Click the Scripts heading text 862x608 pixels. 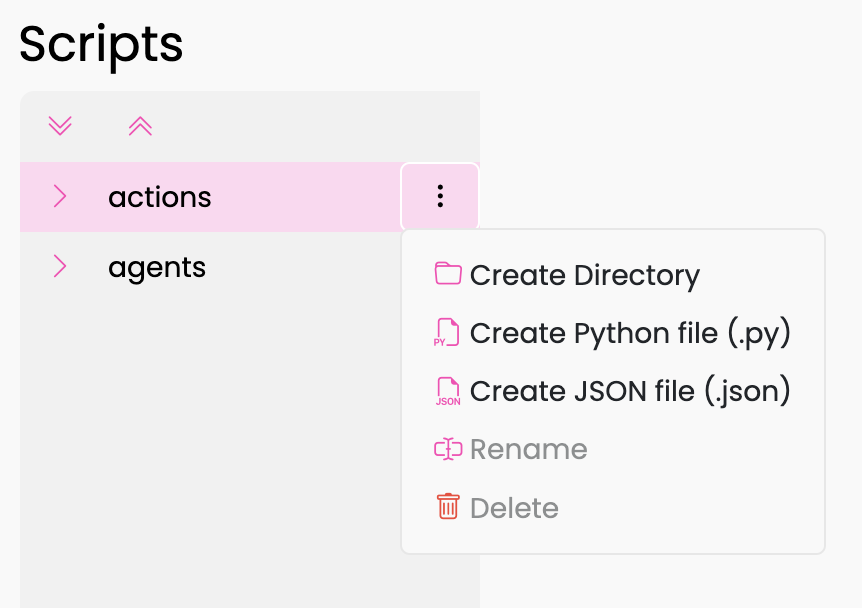101,45
